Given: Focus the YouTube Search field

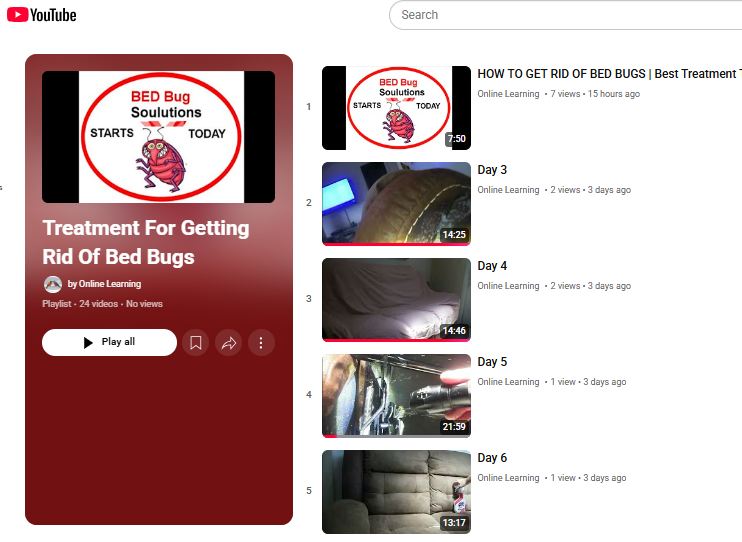Looking at the screenshot, I should coord(565,15).
